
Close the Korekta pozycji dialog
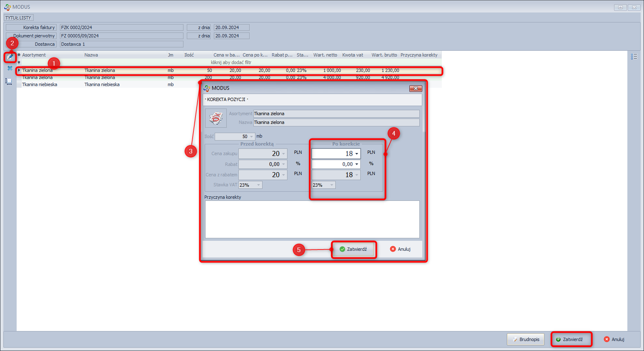[x=415, y=88]
